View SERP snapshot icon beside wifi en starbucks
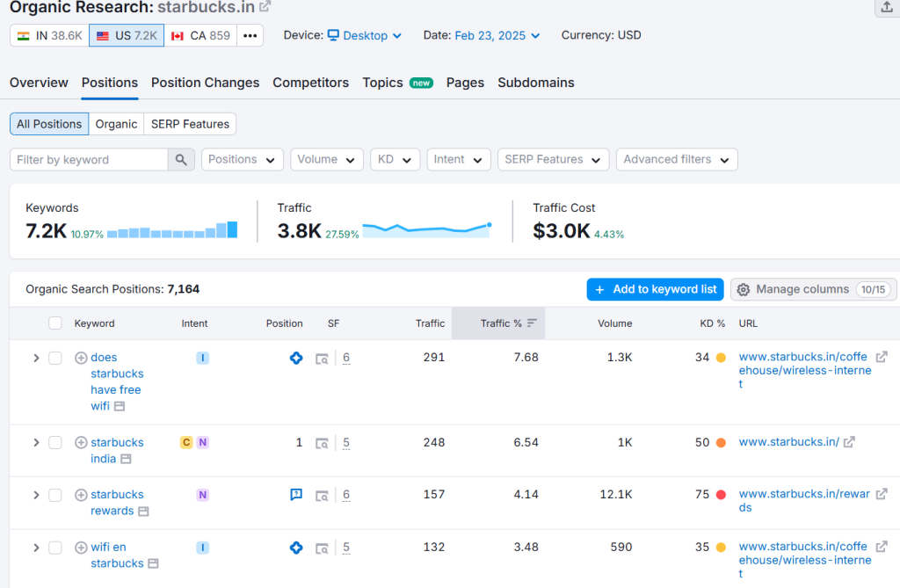Viewport: 900px width, 588px height. [153, 563]
